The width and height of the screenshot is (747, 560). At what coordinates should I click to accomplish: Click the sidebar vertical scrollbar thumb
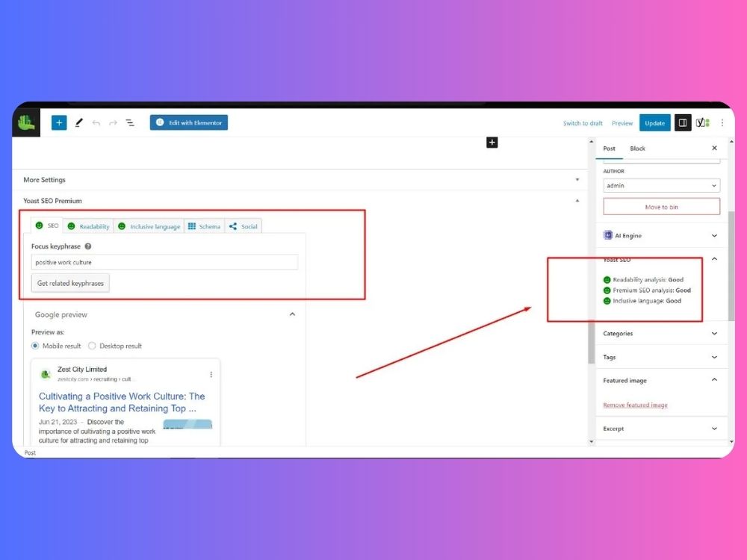click(x=731, y=267)
